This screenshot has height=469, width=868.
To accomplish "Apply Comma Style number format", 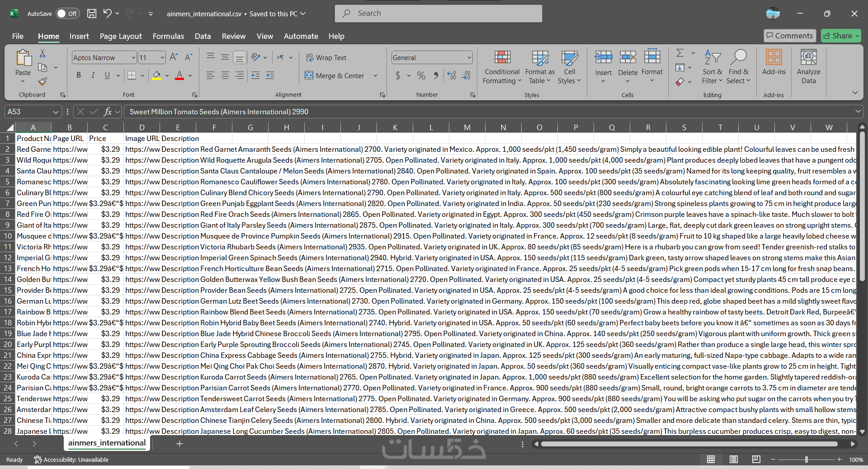I will (436, 75).
